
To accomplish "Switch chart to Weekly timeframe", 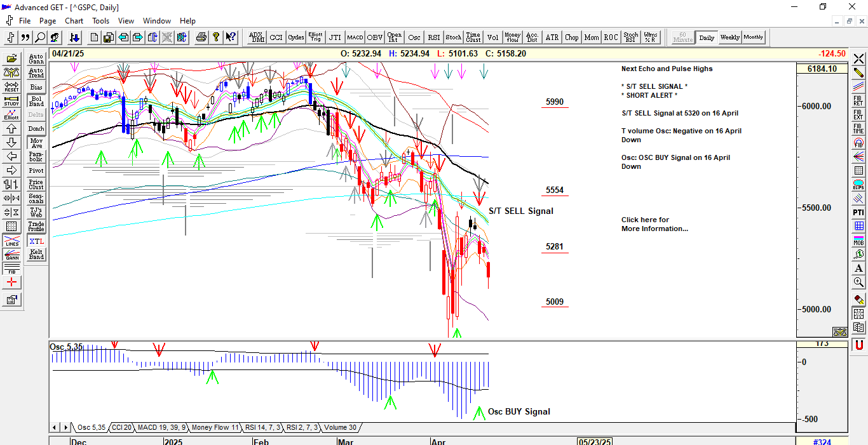I will 729,37.
